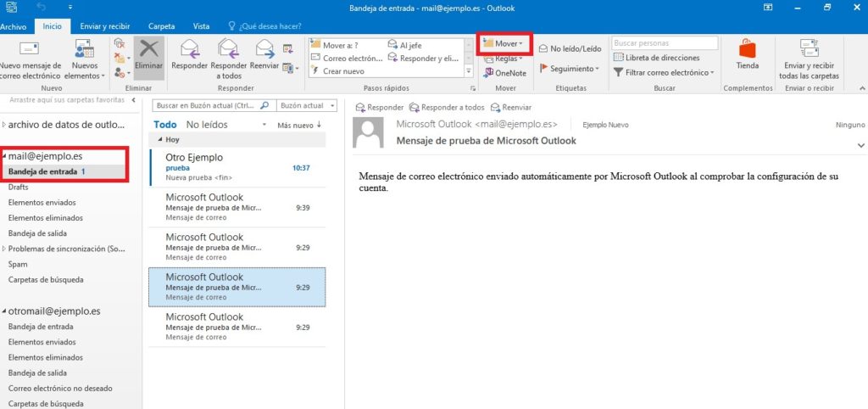Image resolution: width=868 pixels, height=409 pixels.
Task: Click Responder a todos in reading pane
Action: pos(447,108)
